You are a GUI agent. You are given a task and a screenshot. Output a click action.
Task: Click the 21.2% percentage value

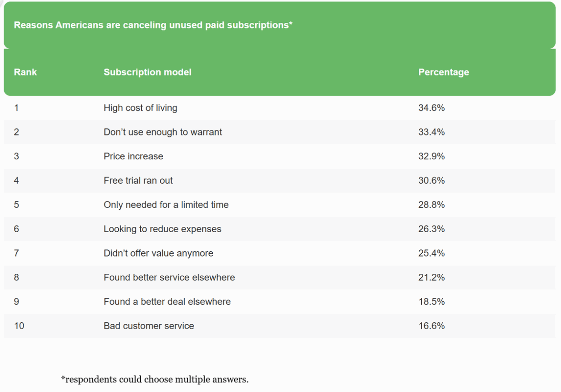431,278
